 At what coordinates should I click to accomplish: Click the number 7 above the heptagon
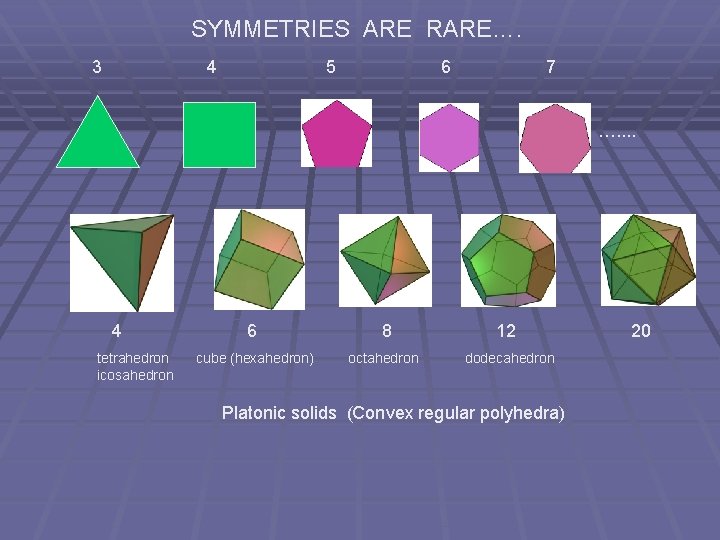[551, 67]
